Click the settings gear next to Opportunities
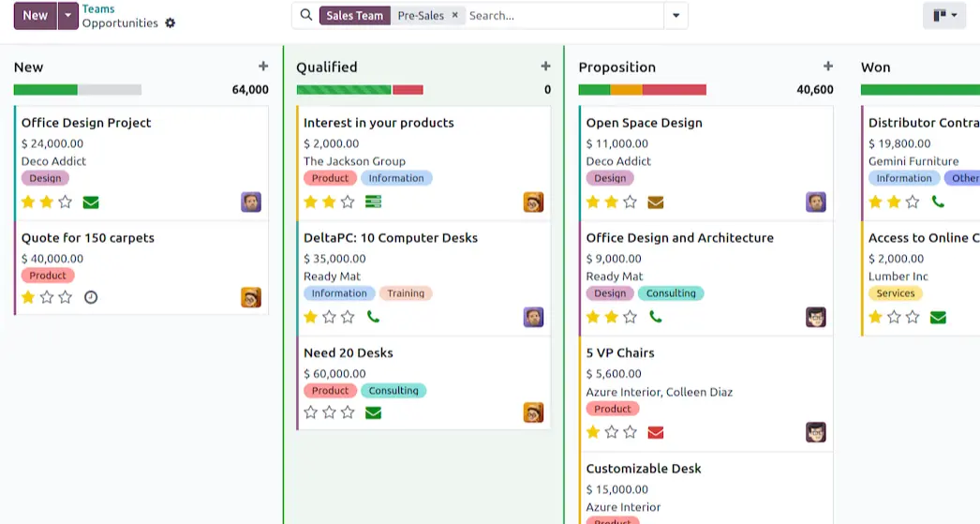The height and width of the screenshot is (524, 980). tap(170, 23)
